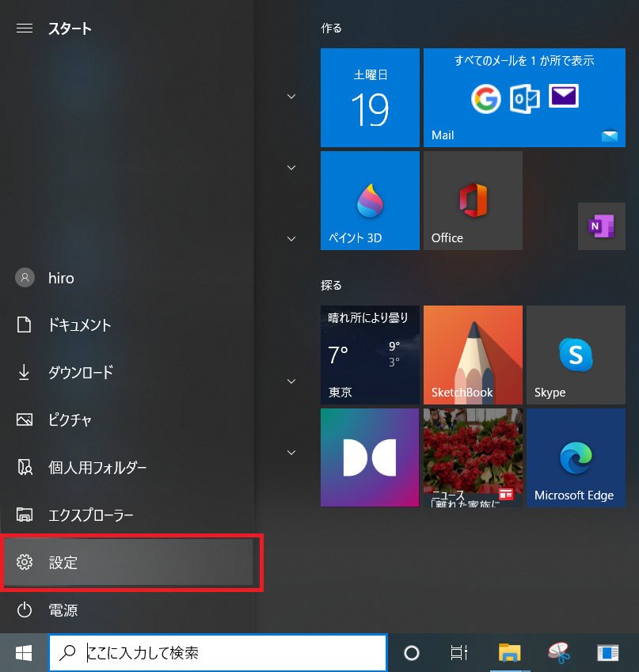This screenshot has height=672, width=639.
Task: Open Task View on the taskbar
Action: [x=459, y=653]
